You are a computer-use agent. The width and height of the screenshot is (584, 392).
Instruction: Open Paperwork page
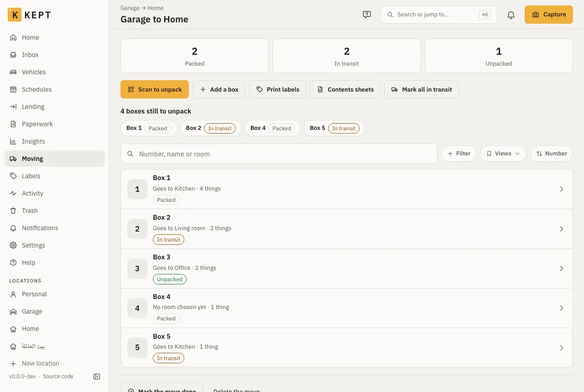55,124
